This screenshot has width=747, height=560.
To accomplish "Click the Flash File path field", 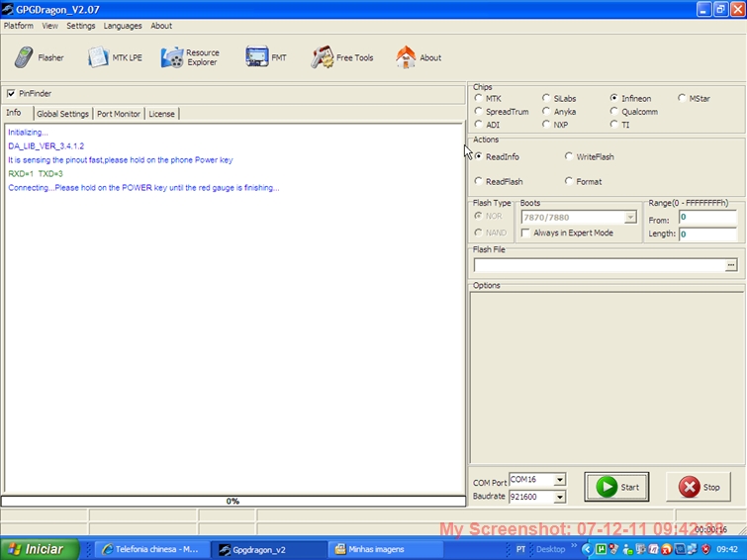I will (600, 265).
